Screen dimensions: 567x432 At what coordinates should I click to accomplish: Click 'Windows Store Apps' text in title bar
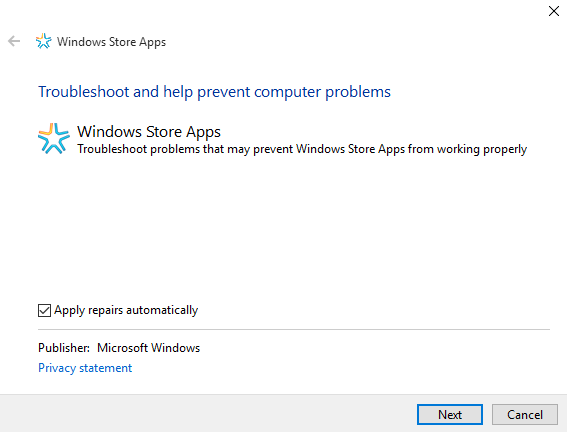(x=111, y=42)
